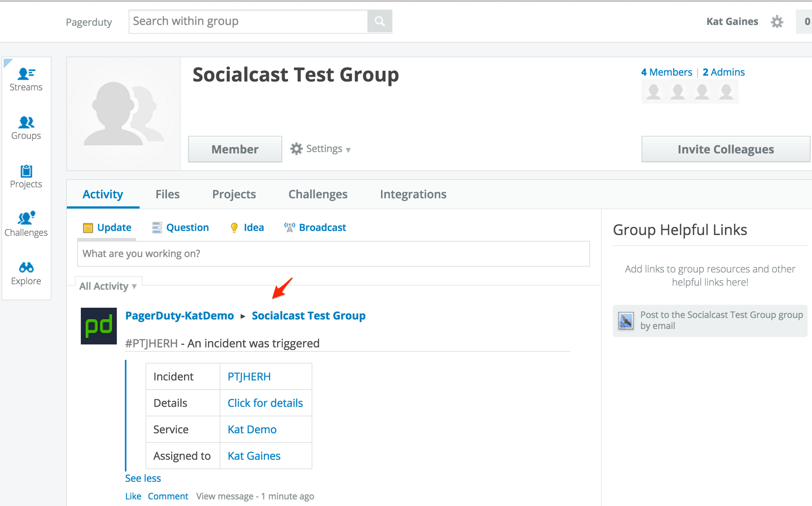Click the search magnifier button
The width and height of the screenshot is (812, 506).
click(x=379, y=22)
